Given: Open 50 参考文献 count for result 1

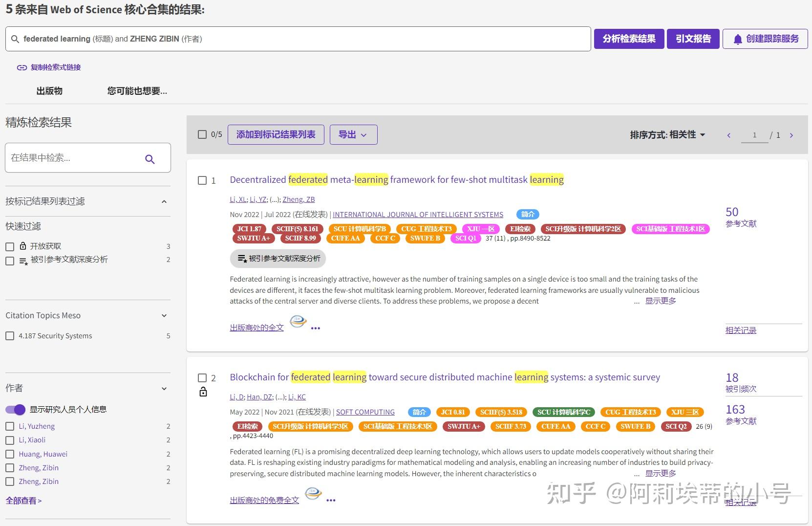Looking at the screenshot, I should pyautogui.click(x=741, y=217).
